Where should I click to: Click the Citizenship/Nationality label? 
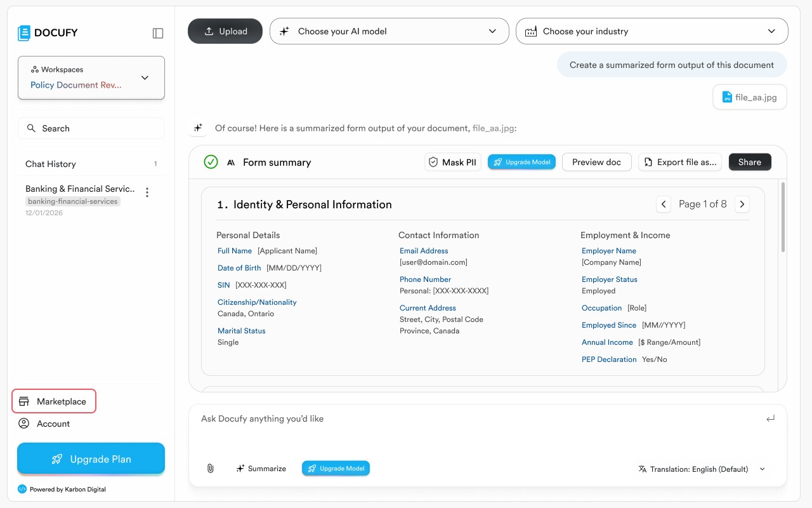point(257,302)
